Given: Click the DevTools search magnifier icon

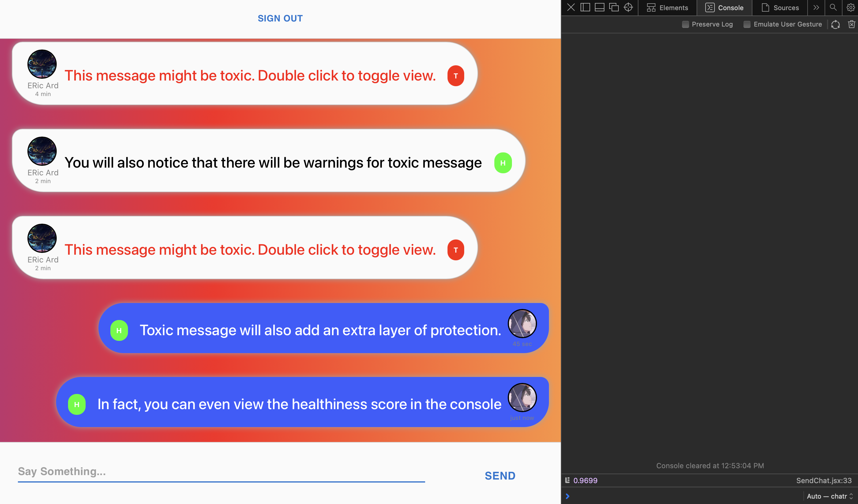Looking at the screenshot, I should coord(833,7).
